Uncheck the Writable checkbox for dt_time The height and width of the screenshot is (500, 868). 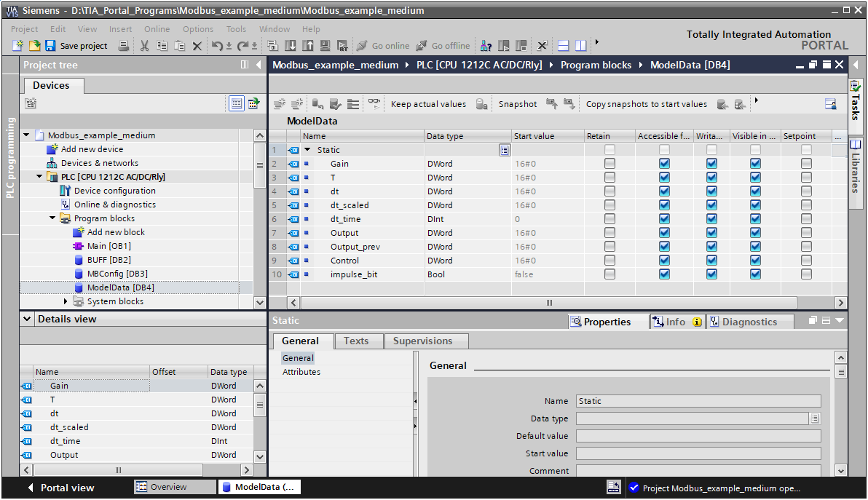(x=711, y=219)
